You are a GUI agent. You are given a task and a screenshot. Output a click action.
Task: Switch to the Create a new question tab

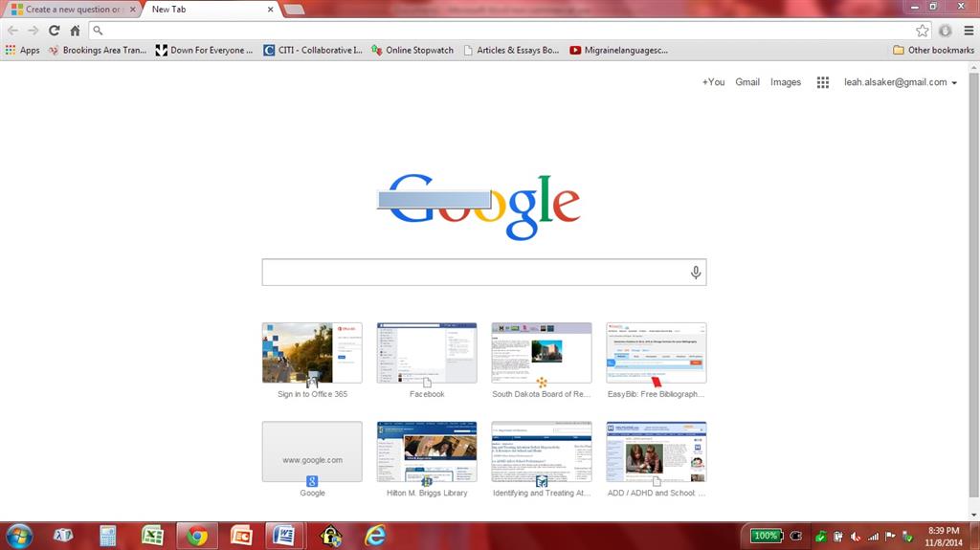pos(73,10)
